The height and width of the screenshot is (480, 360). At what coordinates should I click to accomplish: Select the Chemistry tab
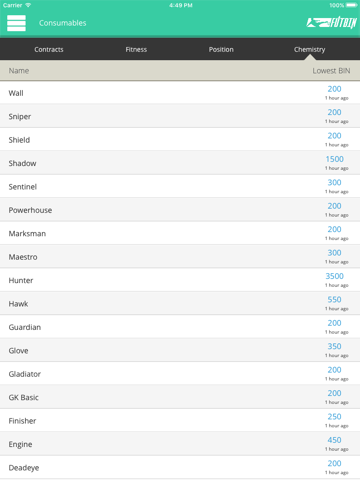(x=309, y=49)
